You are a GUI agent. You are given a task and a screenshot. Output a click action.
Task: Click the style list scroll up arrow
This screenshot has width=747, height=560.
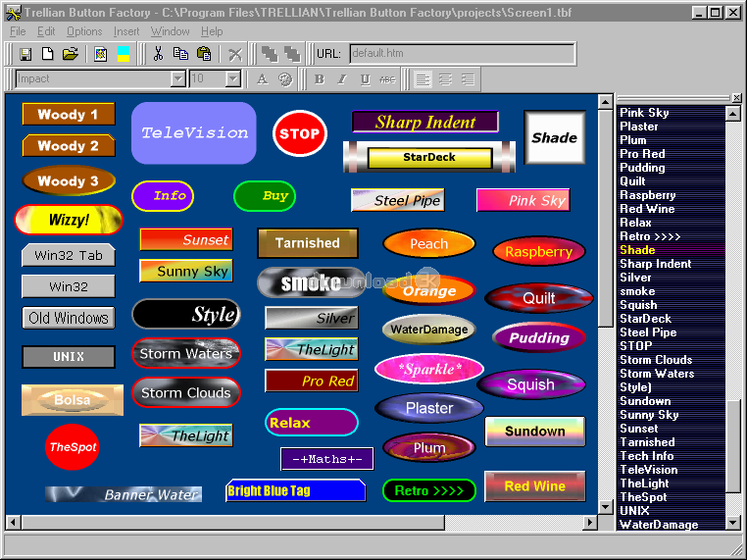(x=732, y=114)
